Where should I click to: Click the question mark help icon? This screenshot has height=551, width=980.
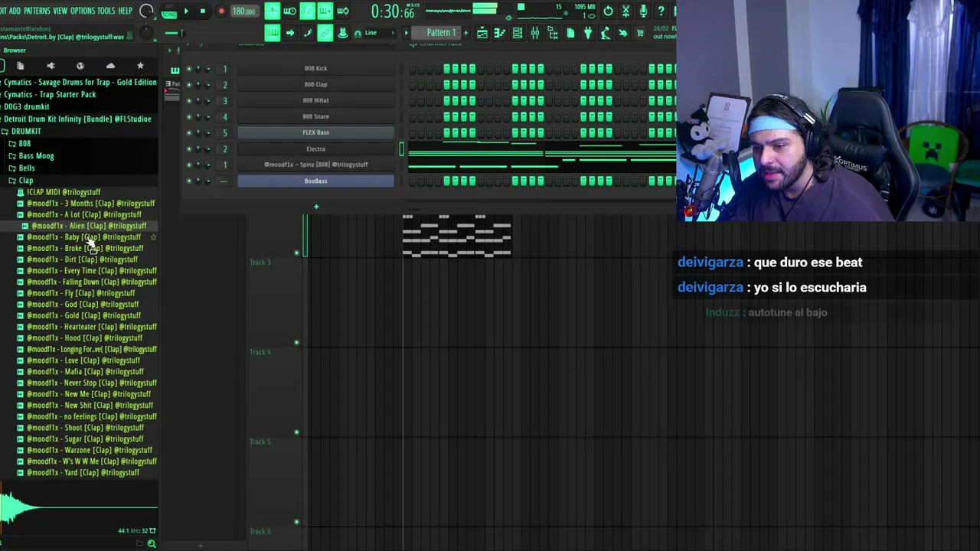[661, 11]
